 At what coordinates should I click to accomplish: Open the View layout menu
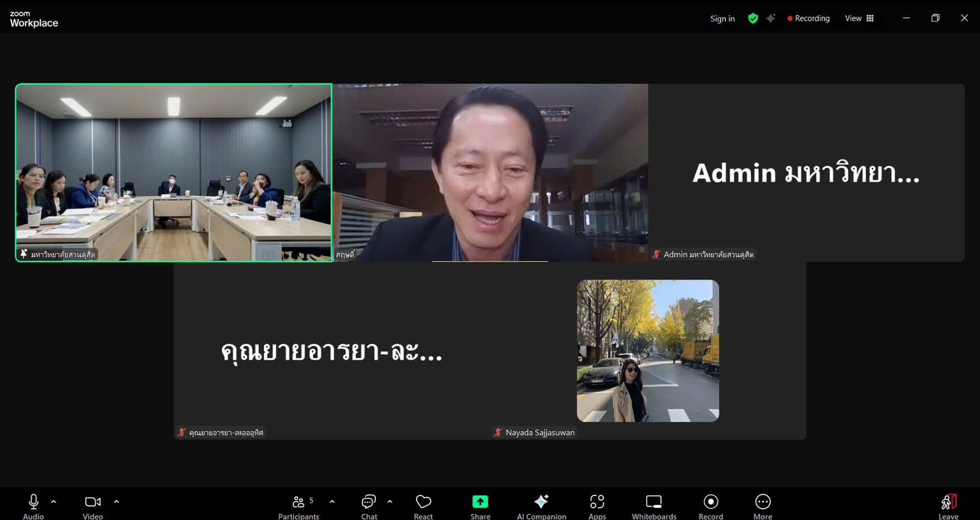coord(859,18)
